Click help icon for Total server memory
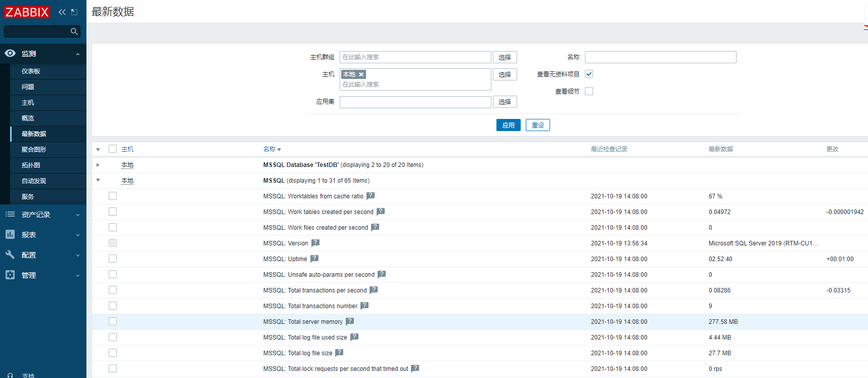This screenshot has height=378, width=868. [x=350, y=321]
